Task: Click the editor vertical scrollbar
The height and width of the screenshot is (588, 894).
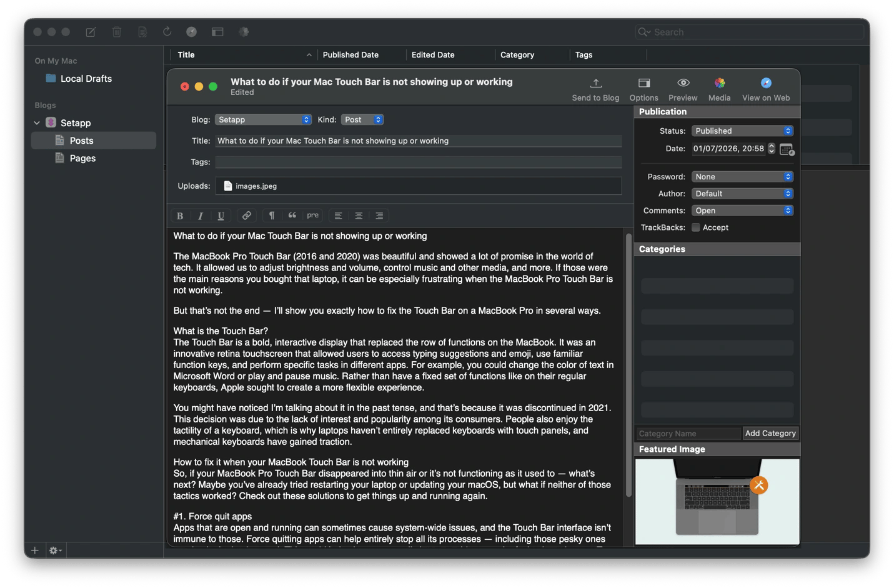Action: [x=628, y=366]
